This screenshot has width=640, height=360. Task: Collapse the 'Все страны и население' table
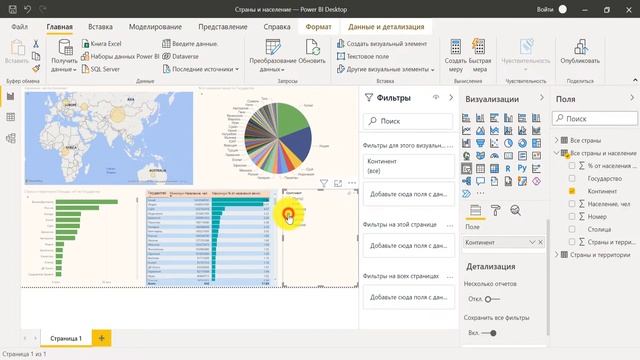coord(556,153)
